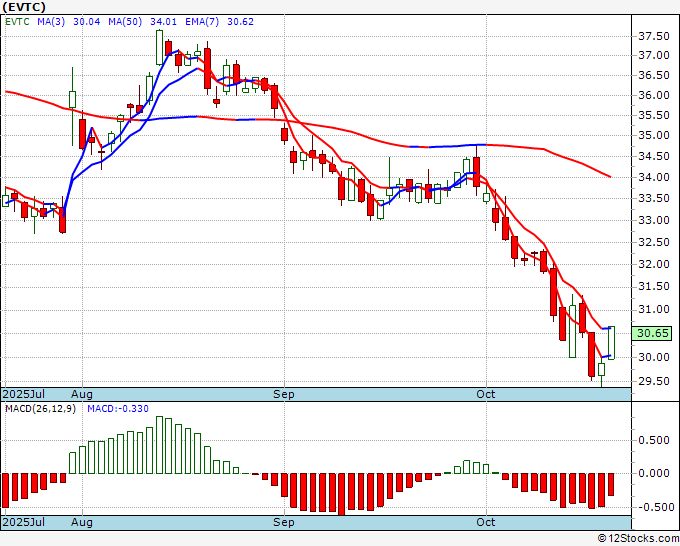Click the -0.500 MACD axis label

pos(653,506)
